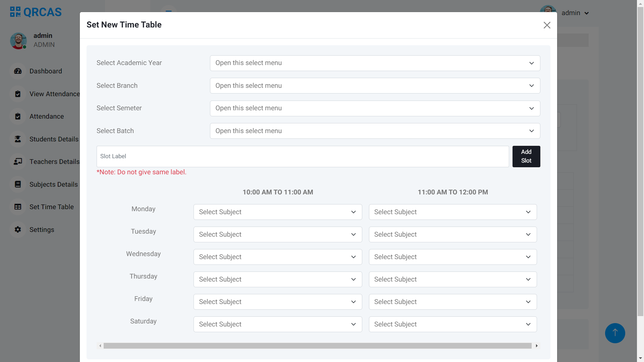This screenshot has height=362, width=644.
Task: Open the Select Batch dropdown
Action: pos(375,131)
